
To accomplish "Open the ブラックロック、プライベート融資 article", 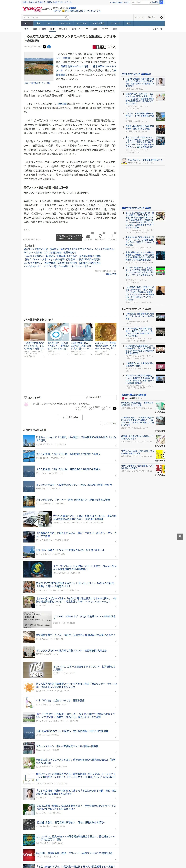I will 73,500.
